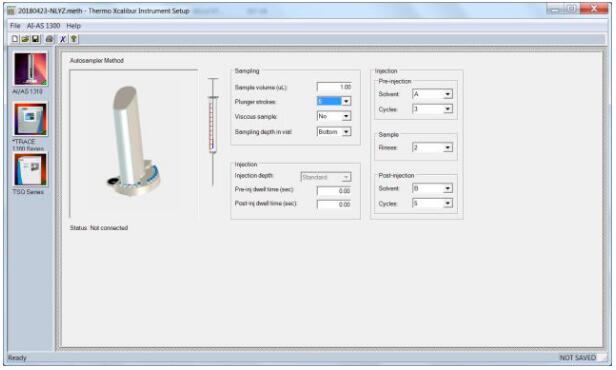Select the TSQ Series instrument icon
Viewport: 616px width, 370px height.
point(30,169)
